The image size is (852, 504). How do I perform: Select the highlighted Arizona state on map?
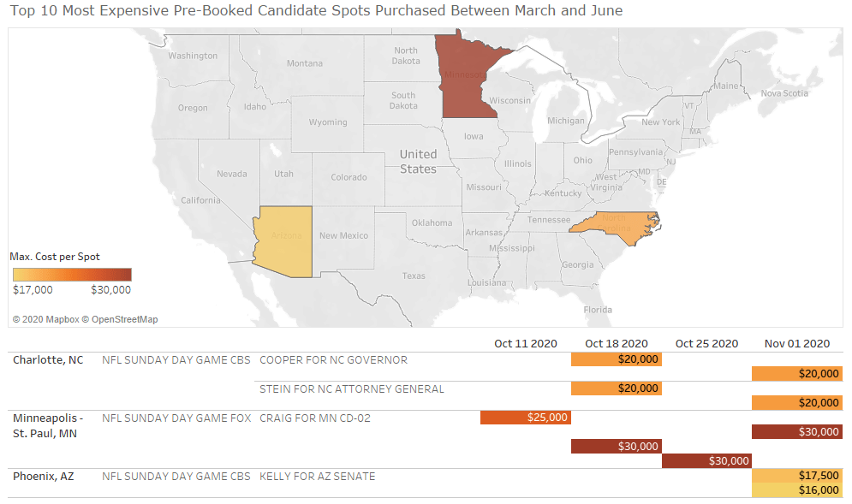pos(284,240)
